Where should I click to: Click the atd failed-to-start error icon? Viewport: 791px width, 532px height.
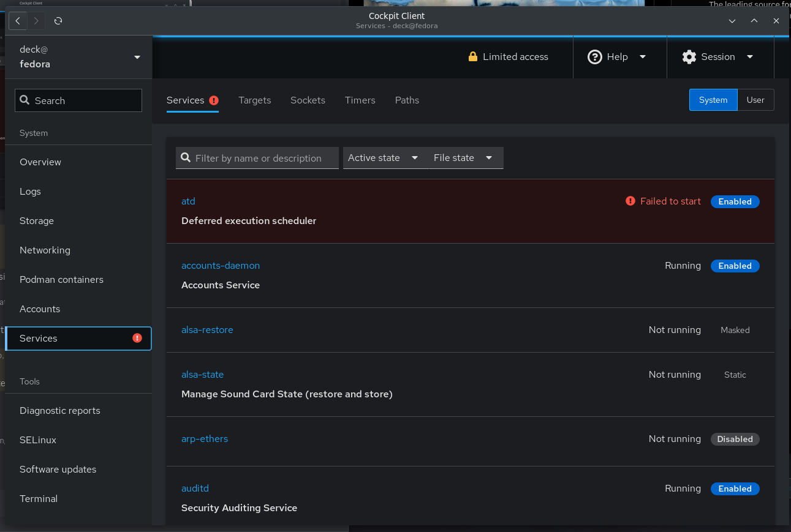[x=630, y=201]
